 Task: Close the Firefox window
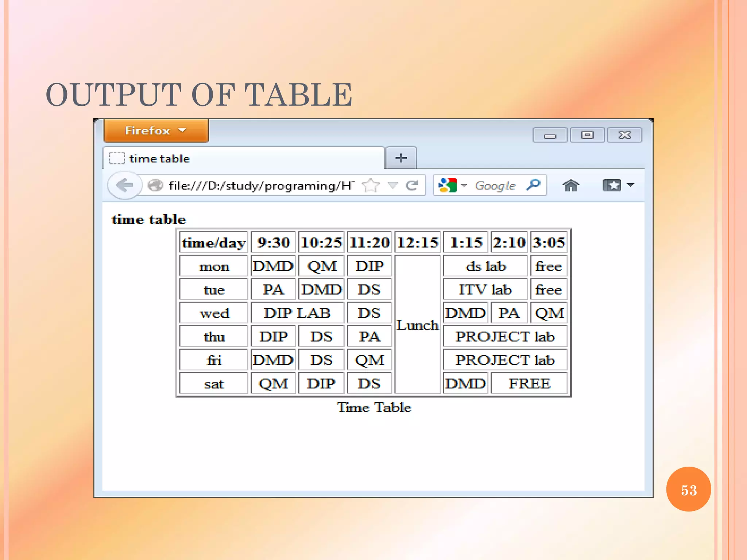[625, 135]
